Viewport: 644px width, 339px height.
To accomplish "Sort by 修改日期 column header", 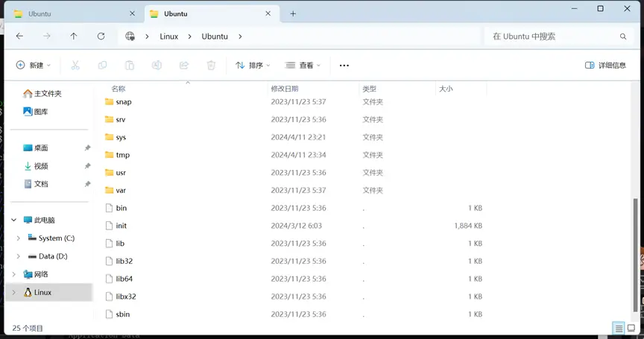I will coord(284,89).
